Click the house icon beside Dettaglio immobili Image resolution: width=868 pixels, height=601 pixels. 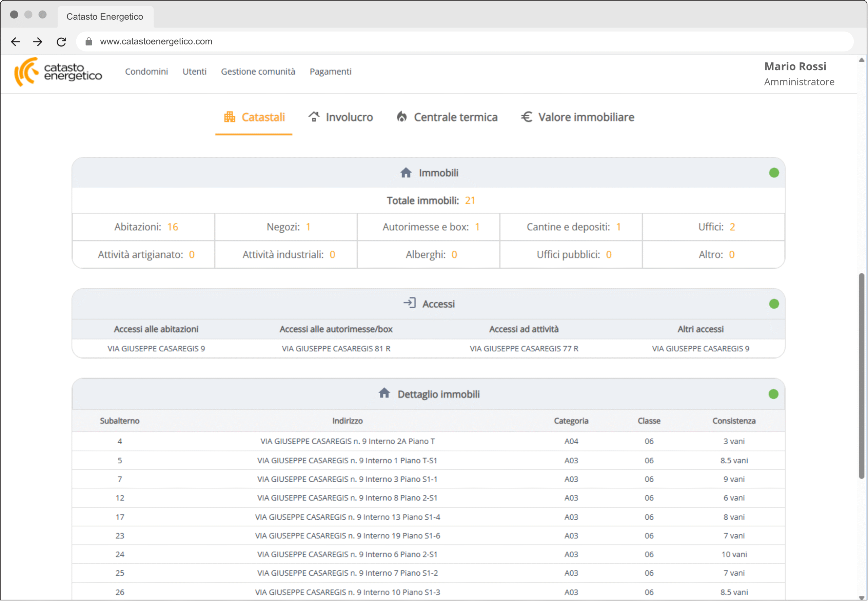[x=384, y=393]
